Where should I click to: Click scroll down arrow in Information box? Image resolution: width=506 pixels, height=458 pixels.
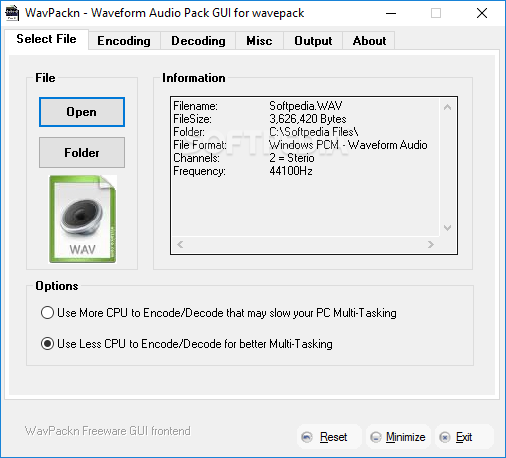click(x=448, y=228)
